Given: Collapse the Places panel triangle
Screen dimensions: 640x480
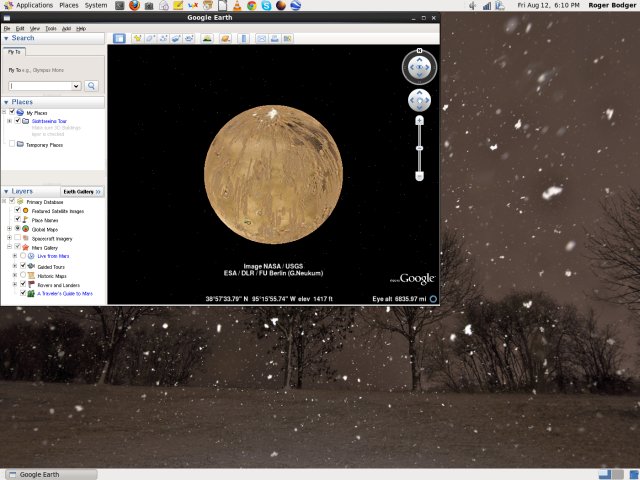Looking at the screenshot, I should click(6, 102).
